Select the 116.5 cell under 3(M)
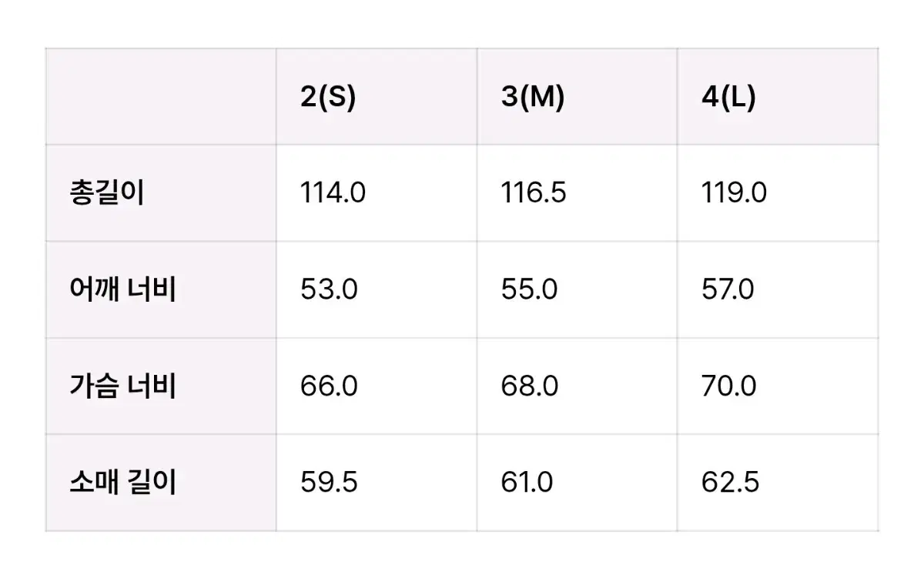Viewport: 924px width, 585px height. (534, 193)
